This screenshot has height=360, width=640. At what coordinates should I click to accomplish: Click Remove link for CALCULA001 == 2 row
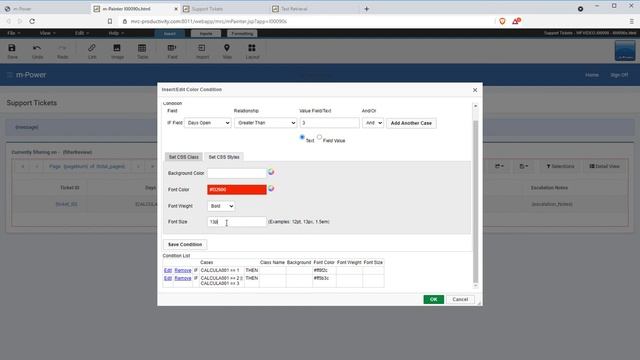[182, 278]
